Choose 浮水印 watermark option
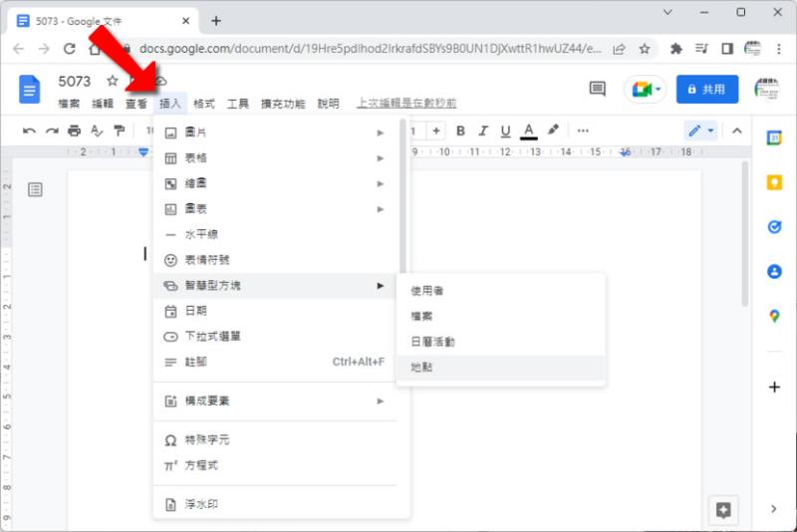This screenshot has width=797, height=532. pos(275,504)
